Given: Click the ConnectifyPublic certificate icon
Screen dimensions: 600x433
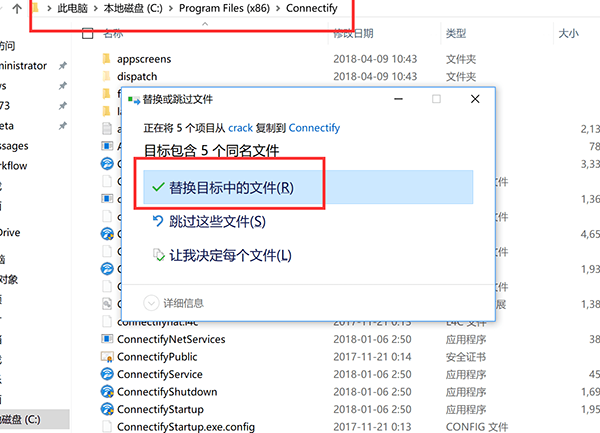Looking at the screenshot, I should (107, 356).
